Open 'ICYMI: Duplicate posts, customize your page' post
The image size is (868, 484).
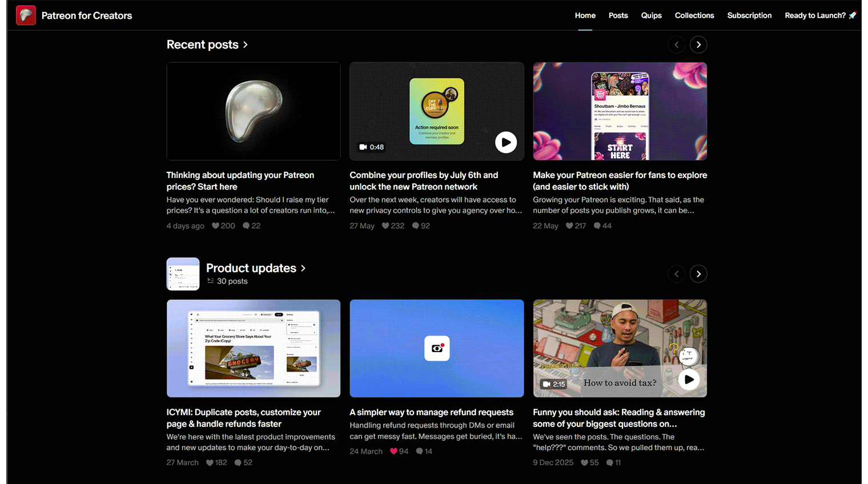coord(244,418)
